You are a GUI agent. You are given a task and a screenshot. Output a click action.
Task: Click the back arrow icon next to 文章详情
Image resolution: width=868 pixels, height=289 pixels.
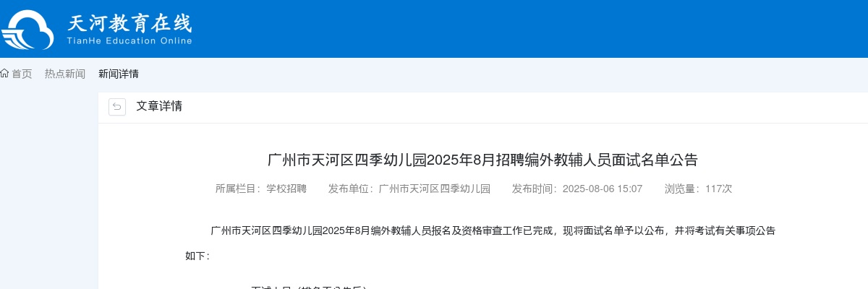point(117,106)
